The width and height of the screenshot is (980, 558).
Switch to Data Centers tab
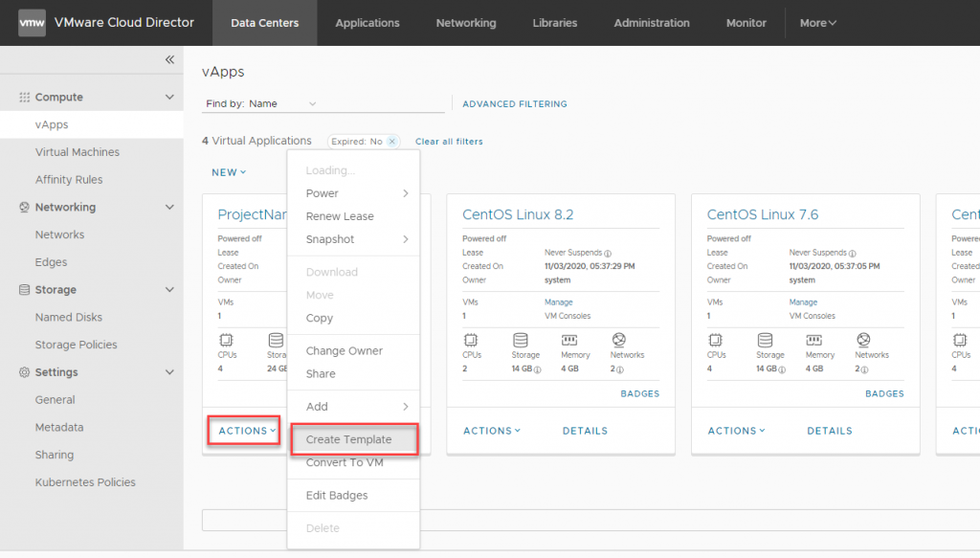265,23
